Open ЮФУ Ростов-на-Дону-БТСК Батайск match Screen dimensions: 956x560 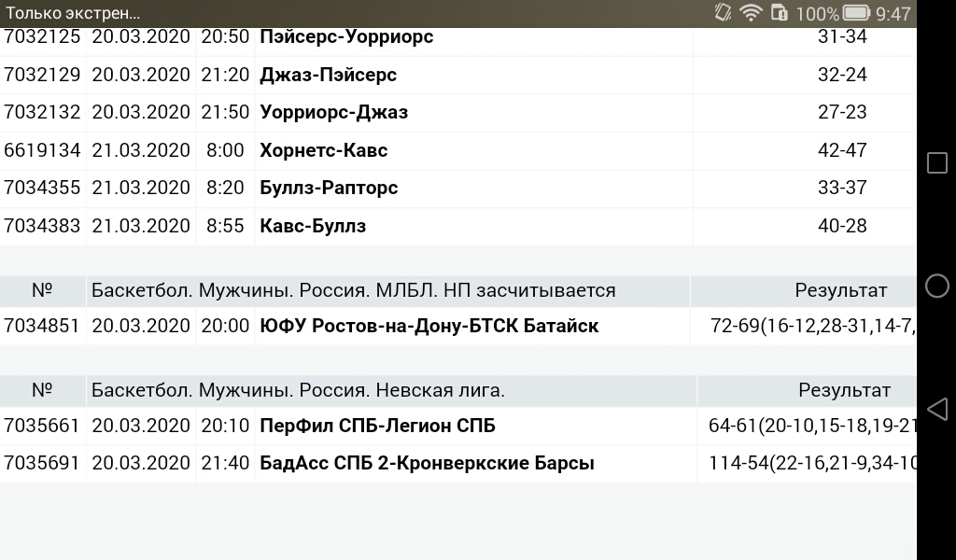[x=457, y=326]
